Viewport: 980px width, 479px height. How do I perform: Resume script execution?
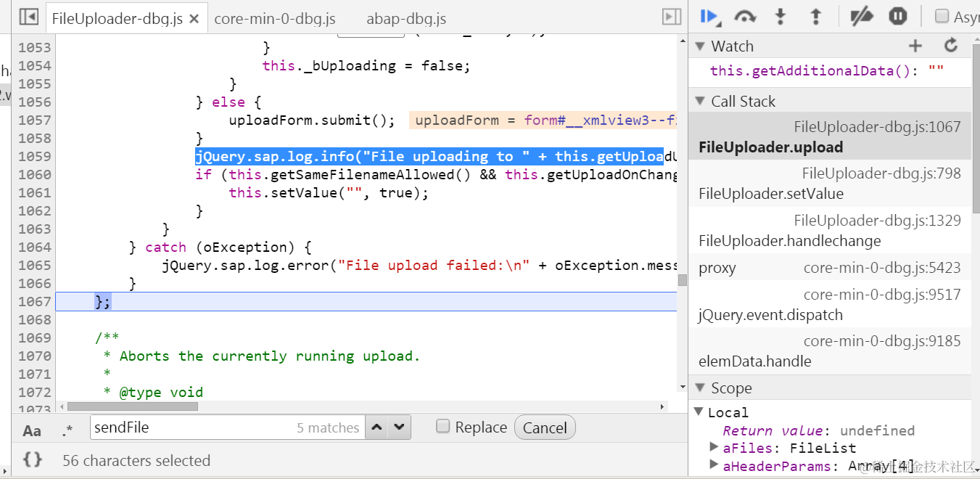point(709,16)
